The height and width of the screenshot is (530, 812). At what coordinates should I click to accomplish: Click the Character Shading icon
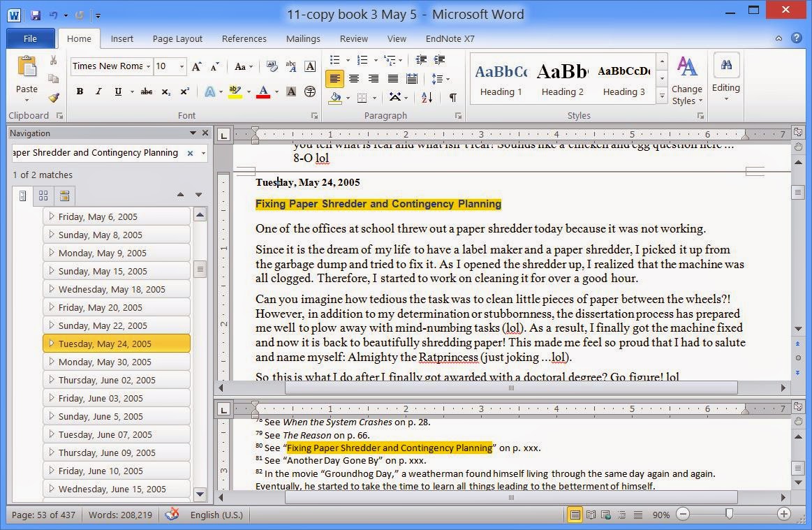click(x=291, y=91)
